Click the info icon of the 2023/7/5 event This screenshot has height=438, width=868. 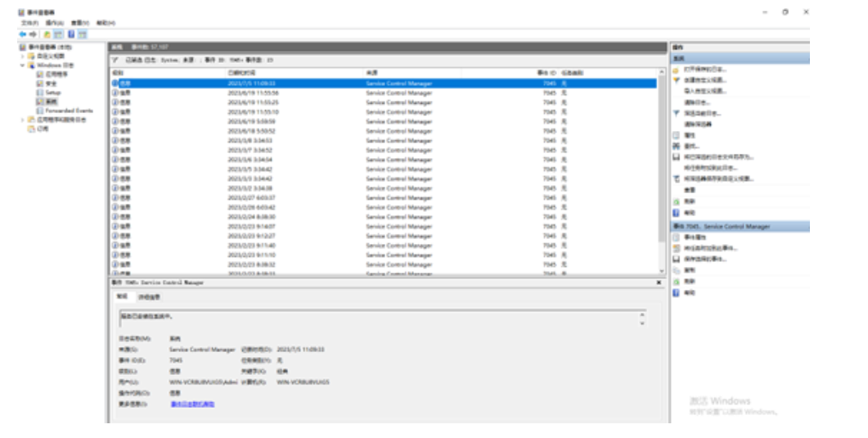[x=115, y=84]
